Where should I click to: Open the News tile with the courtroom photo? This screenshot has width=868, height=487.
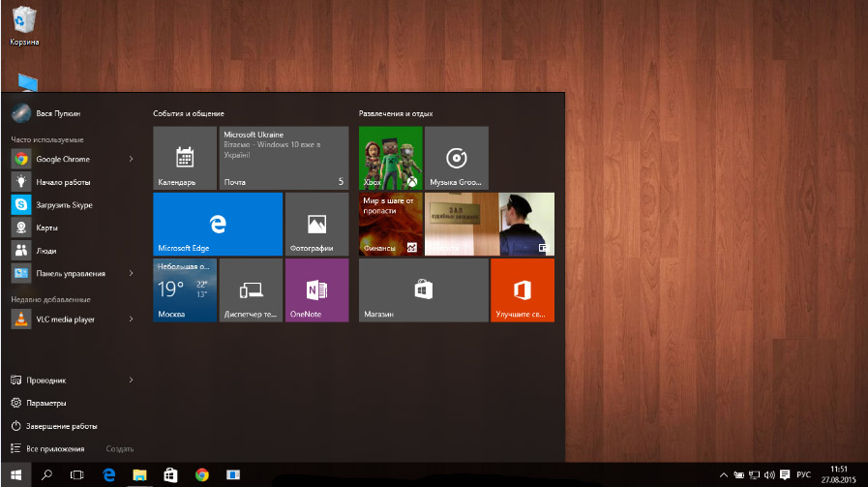[x=490, y=224]
